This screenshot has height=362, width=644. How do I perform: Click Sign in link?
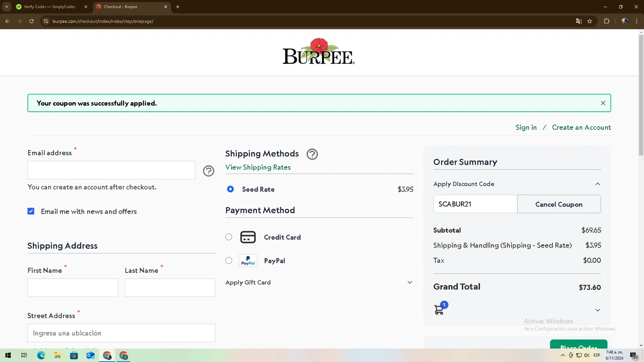point(526,127)
